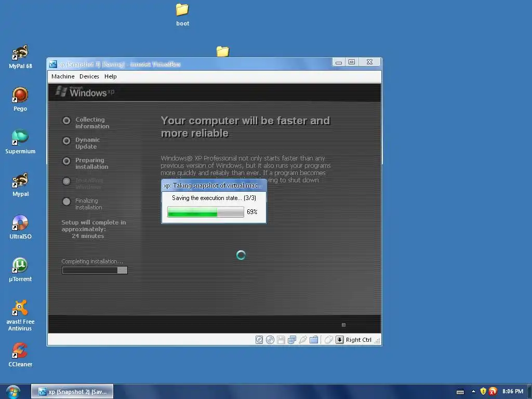Viewport: 532px width, 399px height.
Task: Click the snapshot saving progress bar
Action: (x=206, y=212)
